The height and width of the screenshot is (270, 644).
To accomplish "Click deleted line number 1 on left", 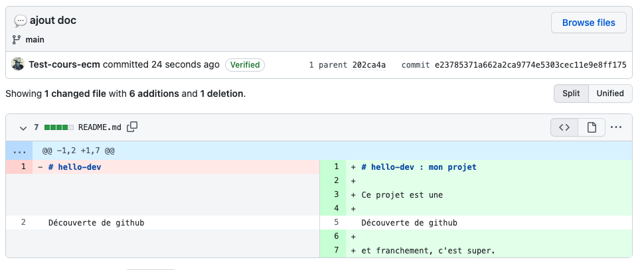I will click(23, 167).
